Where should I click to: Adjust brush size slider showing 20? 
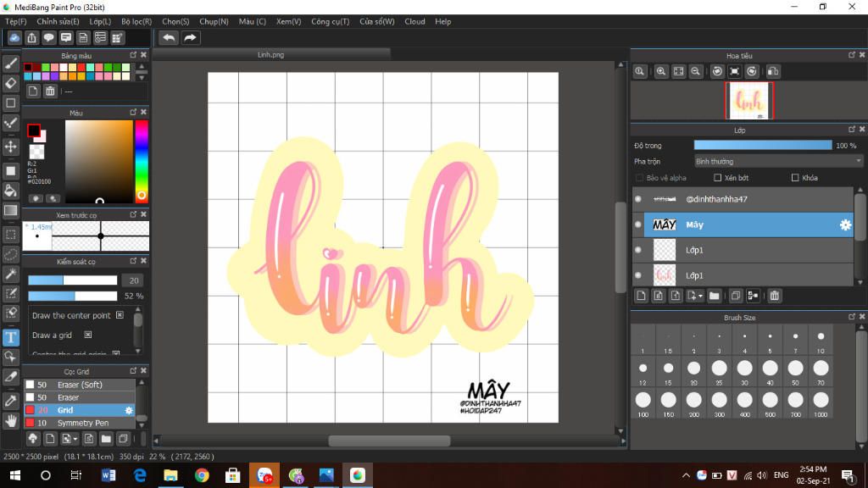pos(73,280)
